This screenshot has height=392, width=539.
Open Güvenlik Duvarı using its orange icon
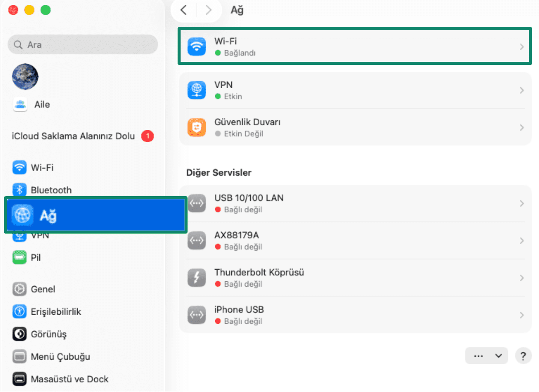coord(197,127)
